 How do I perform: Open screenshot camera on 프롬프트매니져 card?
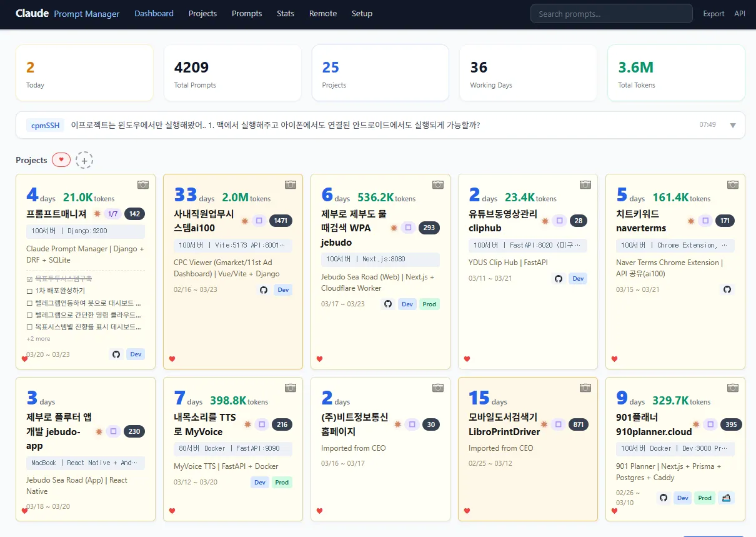click(143, 184)
